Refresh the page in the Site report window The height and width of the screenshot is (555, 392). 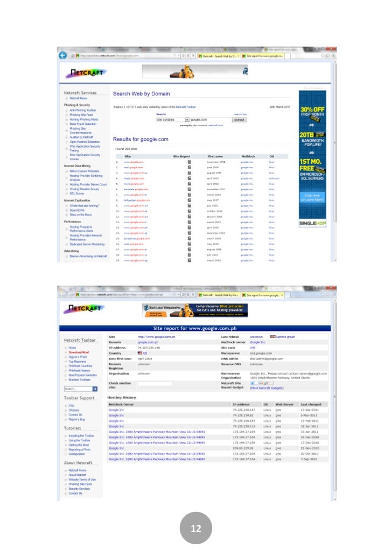tap(188, 295)
